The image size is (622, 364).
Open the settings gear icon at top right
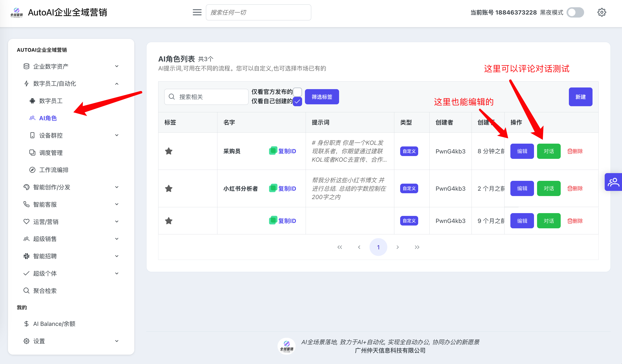(601, 12)
